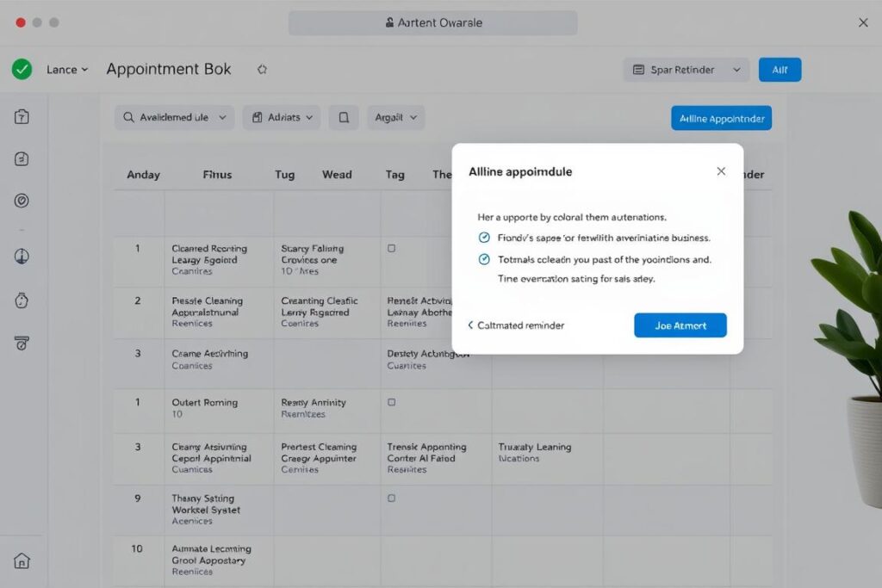Select the Fitnus column header
This screenshot has height=588, width=882.
tap(217, 174)
